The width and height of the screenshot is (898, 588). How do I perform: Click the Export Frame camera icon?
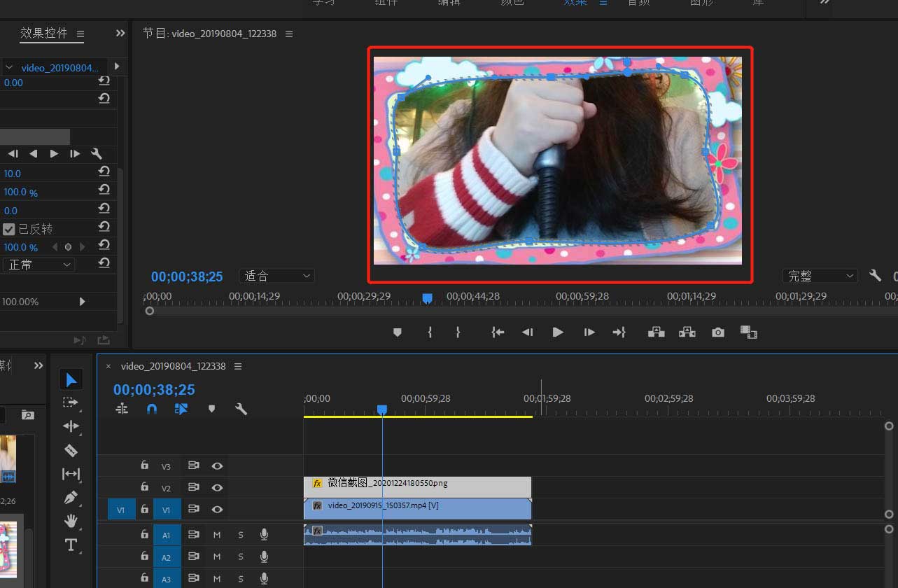point(718,332)
